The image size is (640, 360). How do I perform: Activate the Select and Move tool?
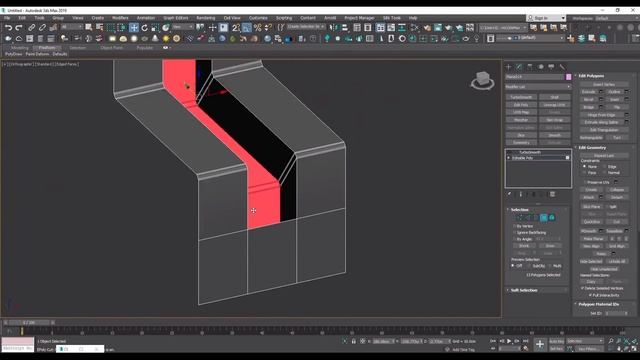click(134, 28)
